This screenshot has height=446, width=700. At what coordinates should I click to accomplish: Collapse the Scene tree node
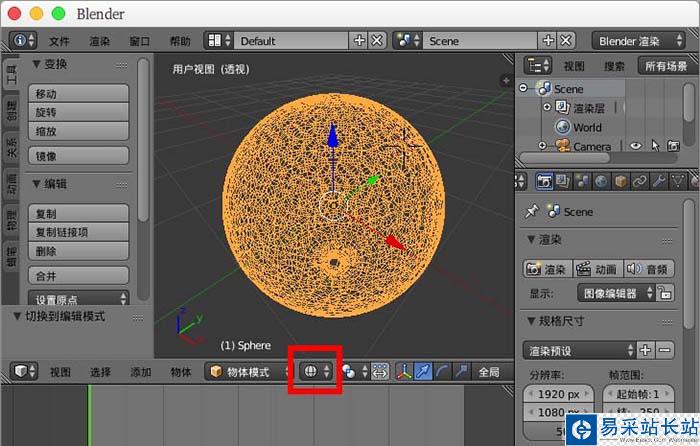(523, 88)
